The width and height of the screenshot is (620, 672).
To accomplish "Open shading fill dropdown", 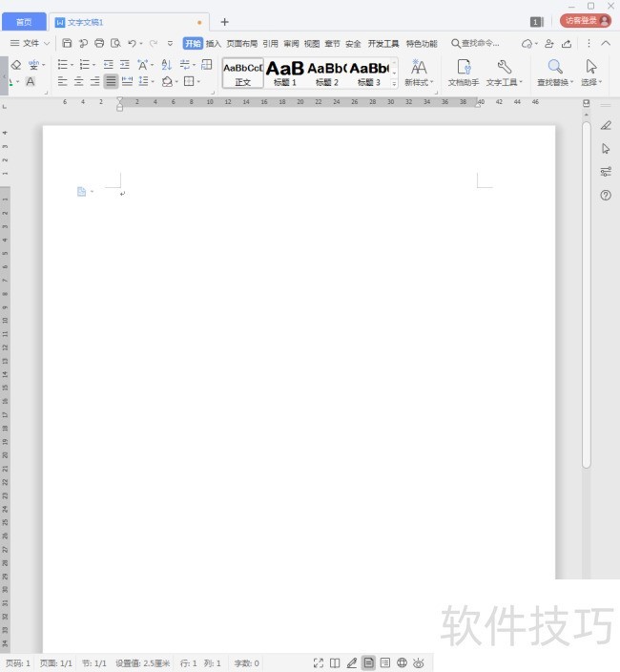I will tap(176, 81).
